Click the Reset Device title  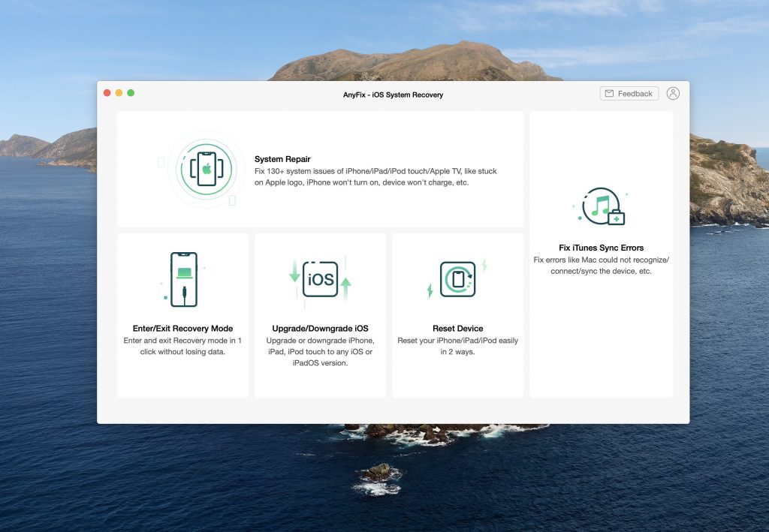[x=457, y=329]
